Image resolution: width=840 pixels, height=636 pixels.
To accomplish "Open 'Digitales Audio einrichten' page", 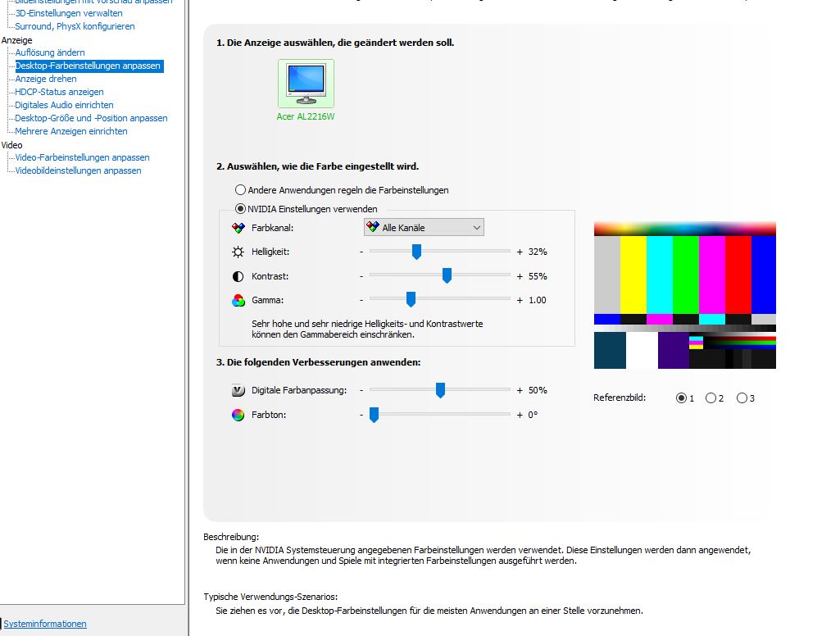I will pos(64,105).
